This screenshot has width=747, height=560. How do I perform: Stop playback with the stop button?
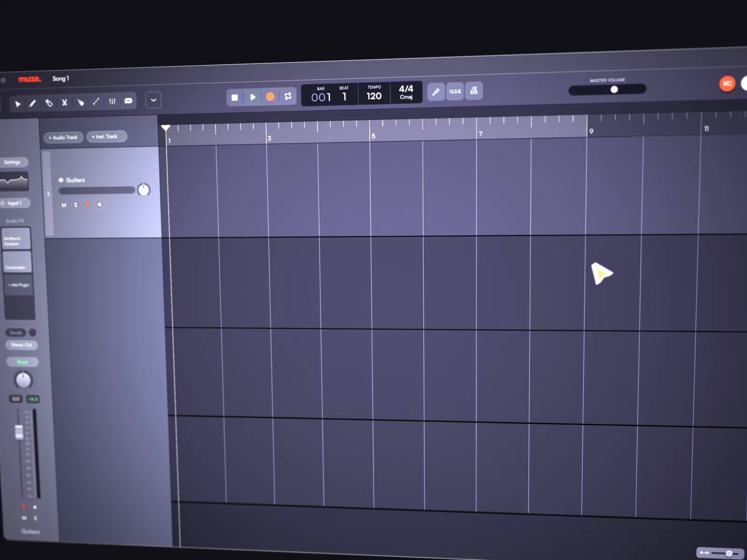(x=235, y=98)
